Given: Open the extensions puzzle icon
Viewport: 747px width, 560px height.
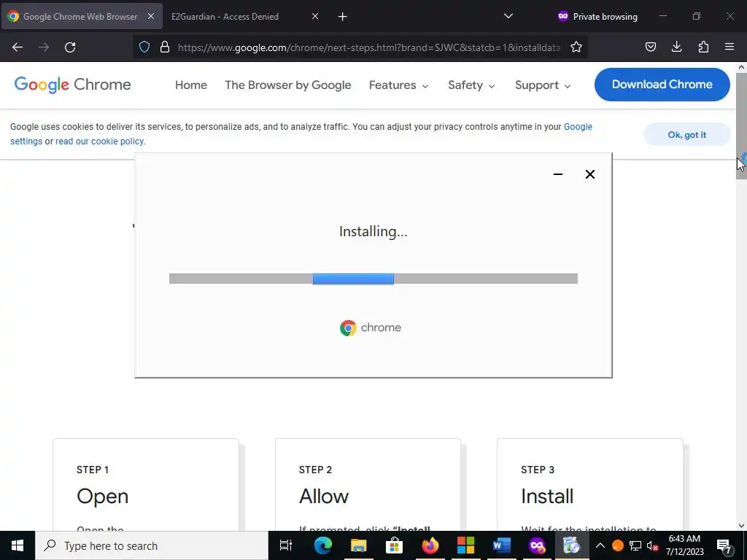Looking at the screenshot, I should click(x=703, y=47).
